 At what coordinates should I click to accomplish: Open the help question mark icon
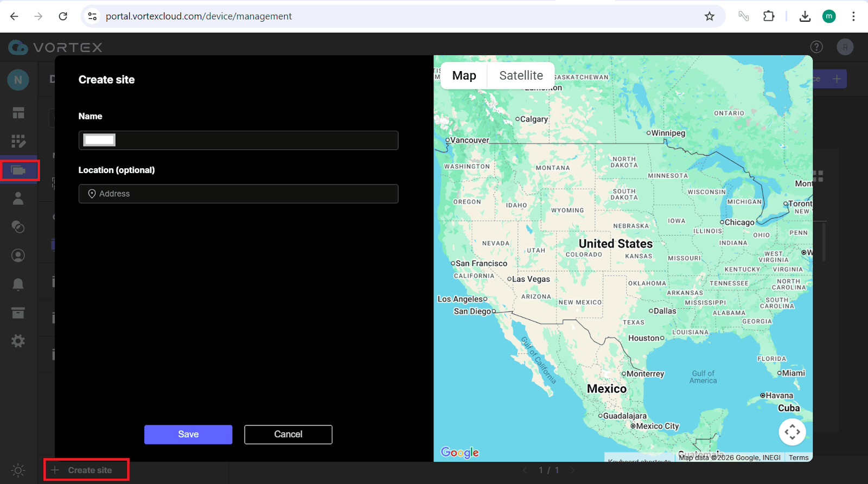(x=816, y=47)
